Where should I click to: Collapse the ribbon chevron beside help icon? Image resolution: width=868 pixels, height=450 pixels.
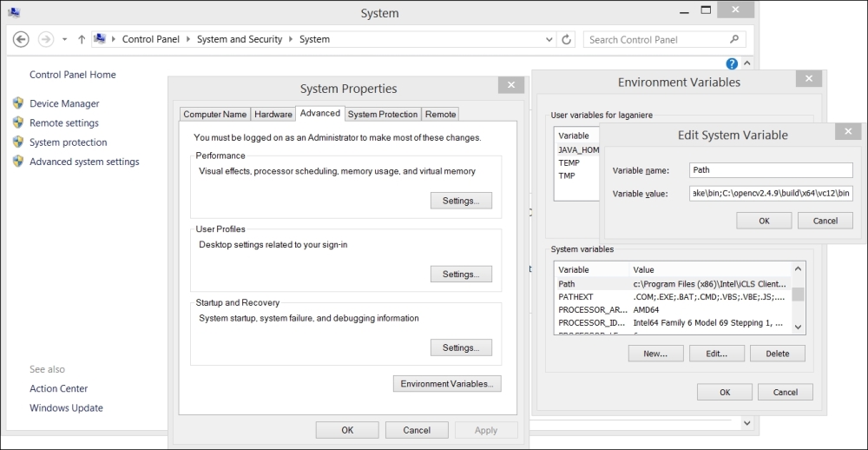tap(746, 63)
